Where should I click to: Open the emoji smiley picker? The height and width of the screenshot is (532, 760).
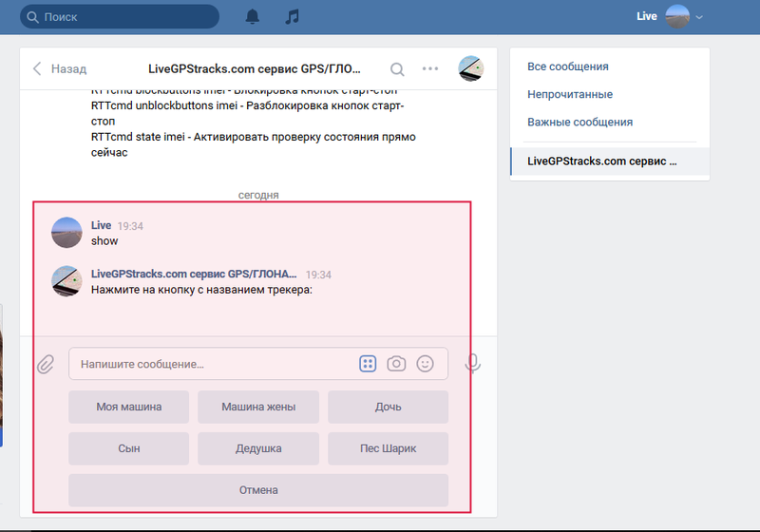click(426, 364)
